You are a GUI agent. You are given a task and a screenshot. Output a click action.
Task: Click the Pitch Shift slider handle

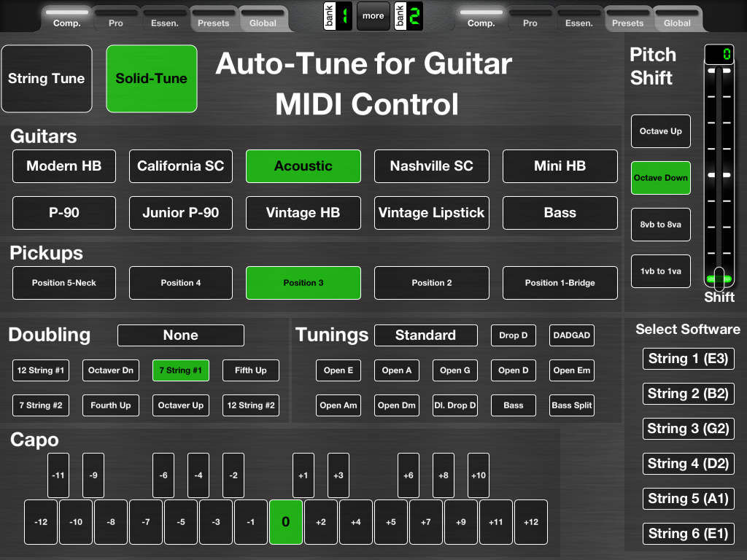click(x=719, y=279)
